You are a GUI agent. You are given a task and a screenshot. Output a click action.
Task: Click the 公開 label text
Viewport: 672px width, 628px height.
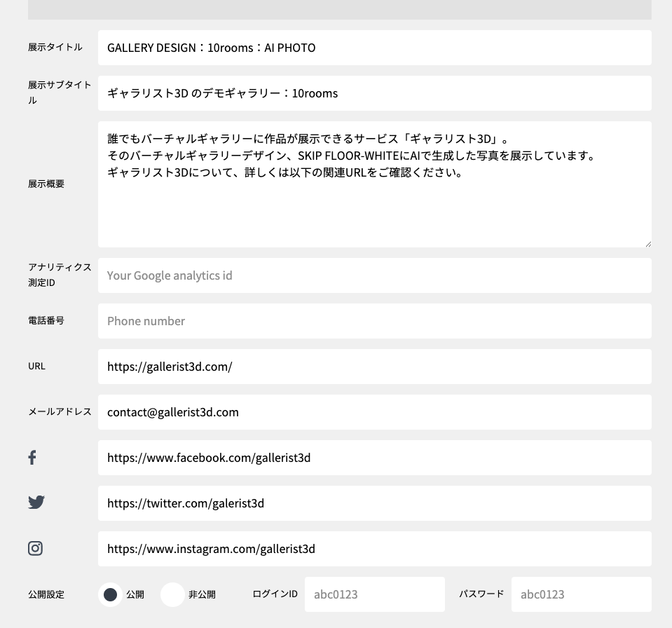click(x=135, y=594)
